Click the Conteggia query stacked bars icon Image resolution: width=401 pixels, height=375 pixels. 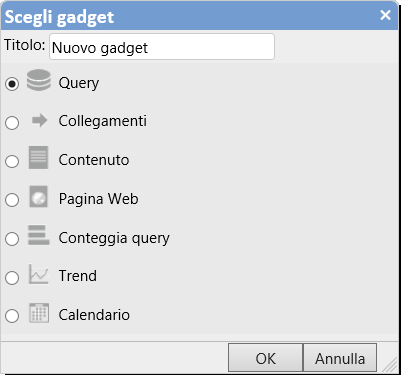pos(39,235)
